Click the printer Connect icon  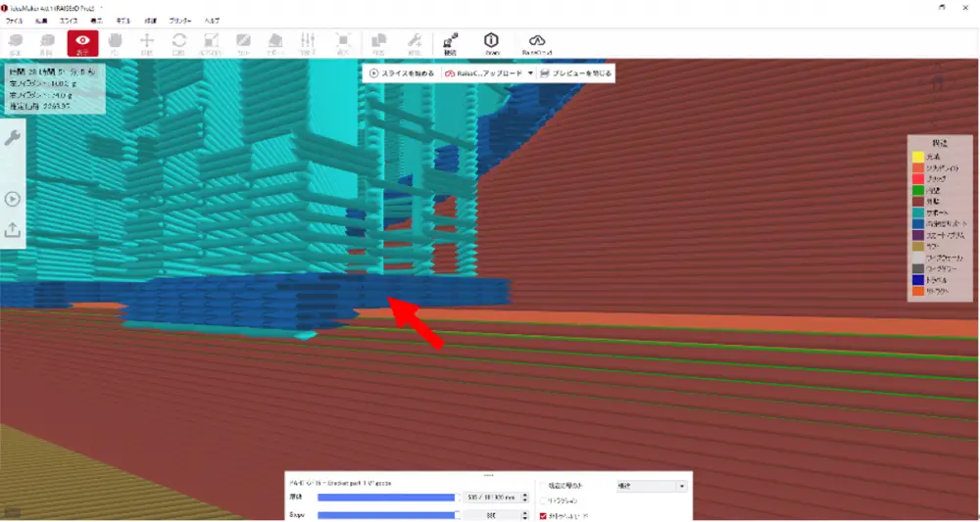tap(450, 42)
